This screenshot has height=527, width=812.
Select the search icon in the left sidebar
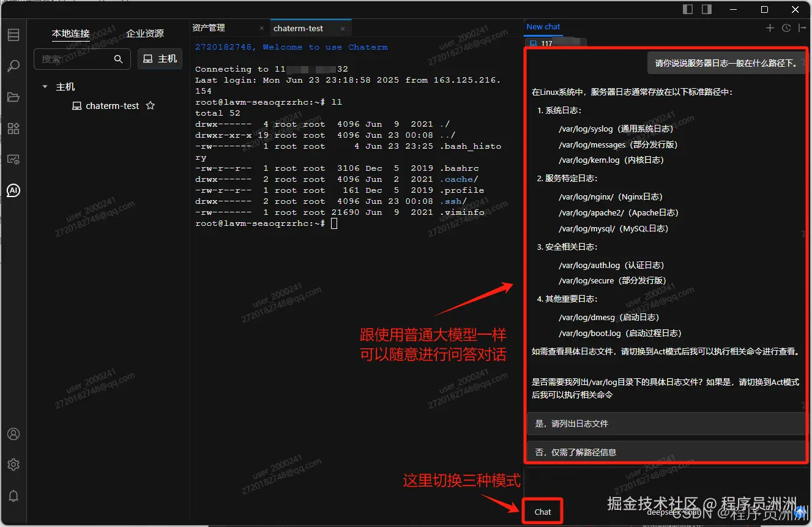click(x=13, y=64)
